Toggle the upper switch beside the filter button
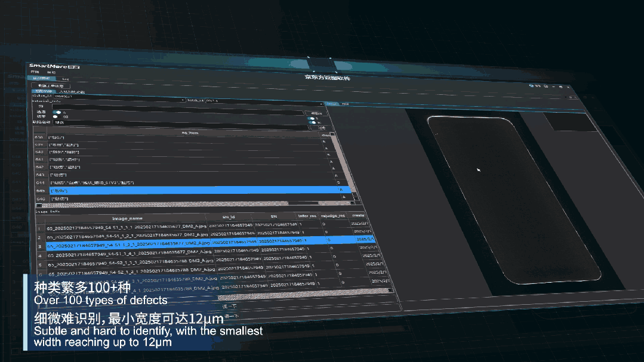The height and width of the screenshot is (362, 644). (311, 119)
